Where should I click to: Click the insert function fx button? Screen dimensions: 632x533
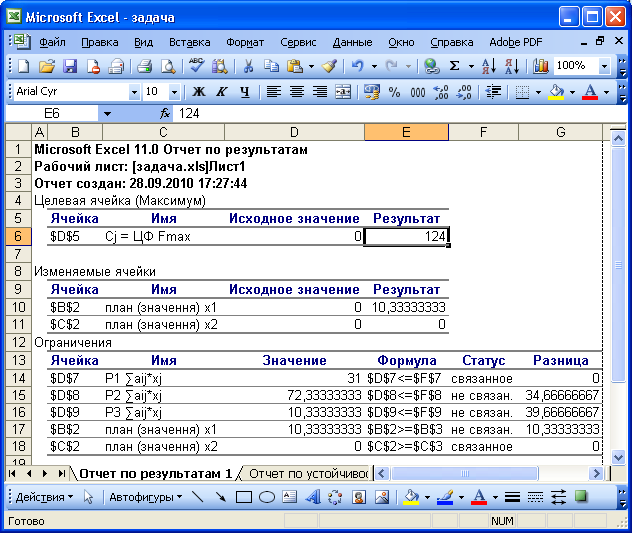tap(164, 114)
